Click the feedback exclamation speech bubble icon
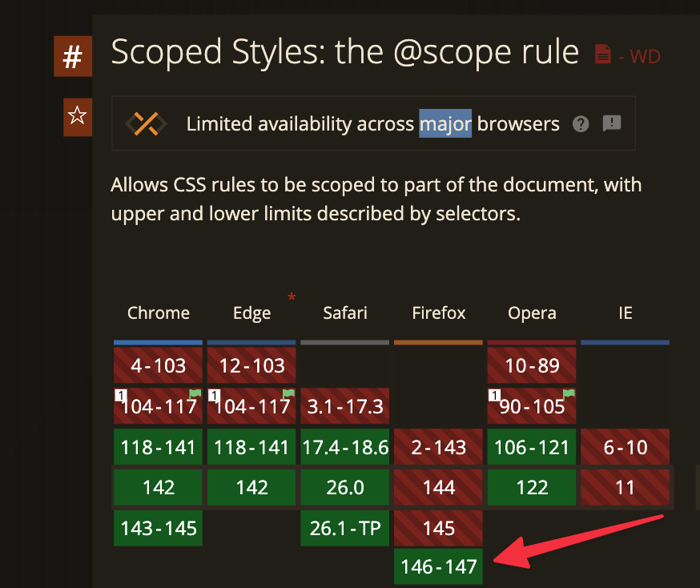The width and height of the screenshot is (700, 588). pos(612,123)
